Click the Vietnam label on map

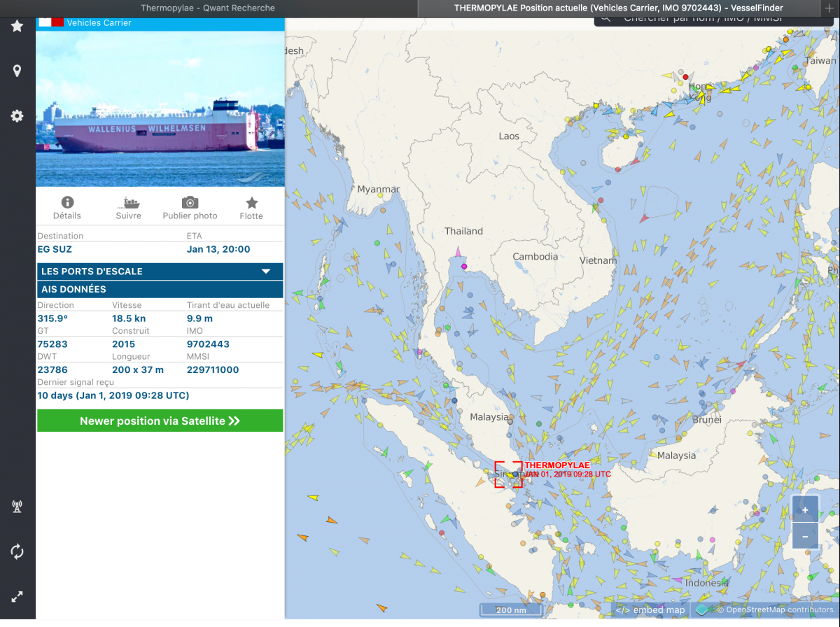pyautogui.click(x=598, y=260)
